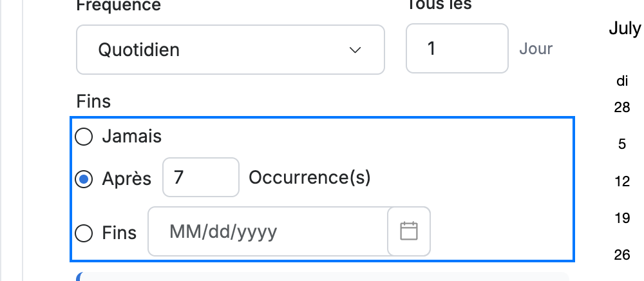
Task: Focus the occurrences field showing 7
Action: [x=201, y=177]
